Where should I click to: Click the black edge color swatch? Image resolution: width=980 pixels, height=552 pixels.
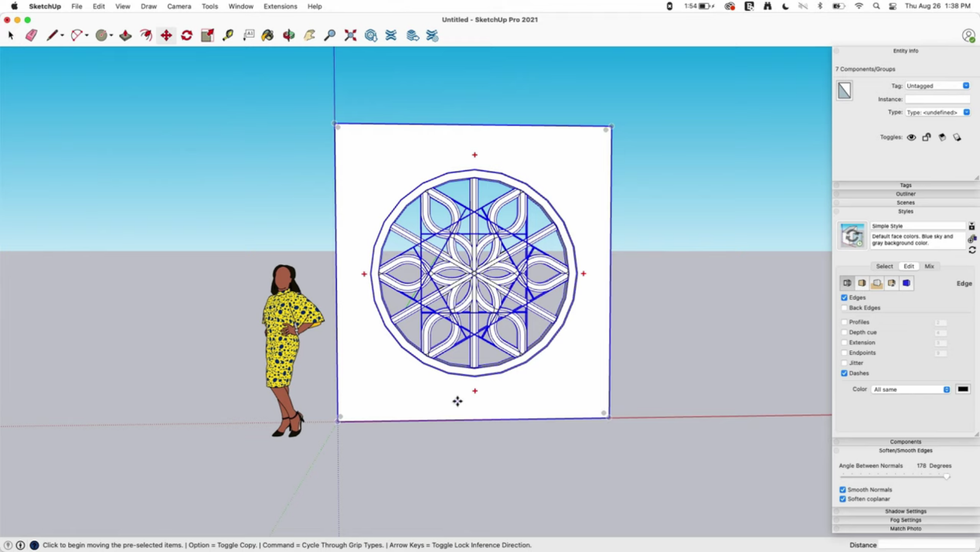tap(962, 389)
